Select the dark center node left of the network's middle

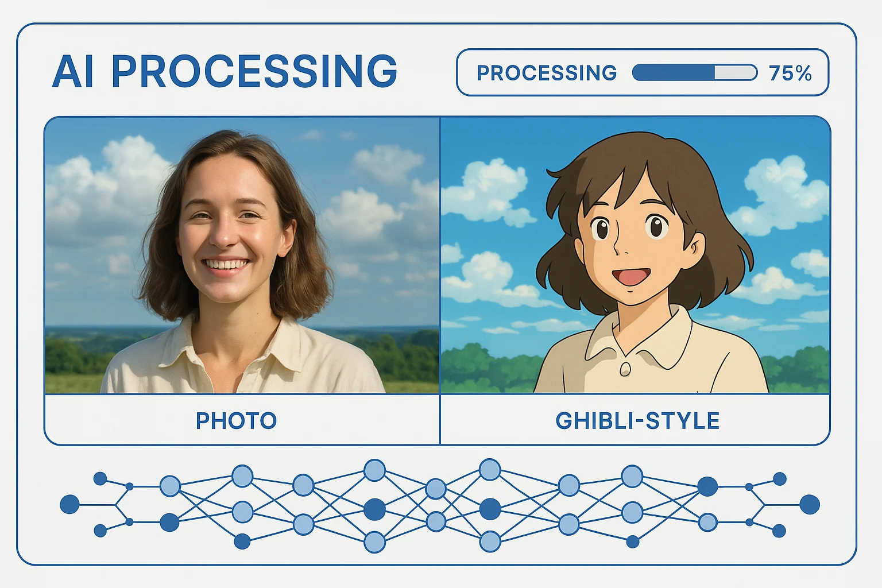pyautogui.click(x=374, y=509)
